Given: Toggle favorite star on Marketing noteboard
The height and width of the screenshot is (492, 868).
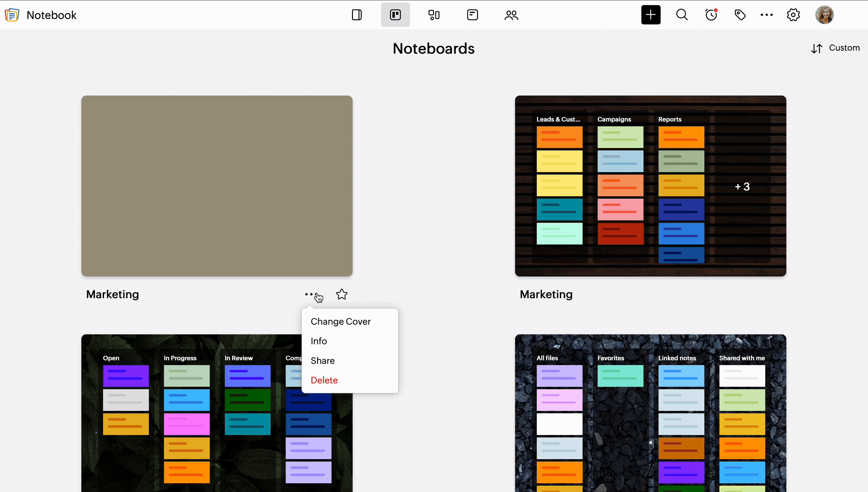Looking at the screenshot, I should (x=341, y=294).
